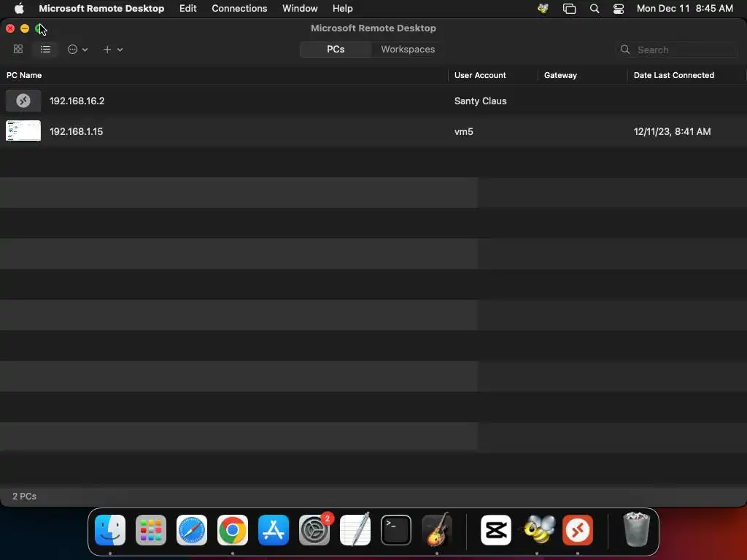Switch to list view icon
The height and width of the screenshot is (560, 747).
tap(45, 49)
